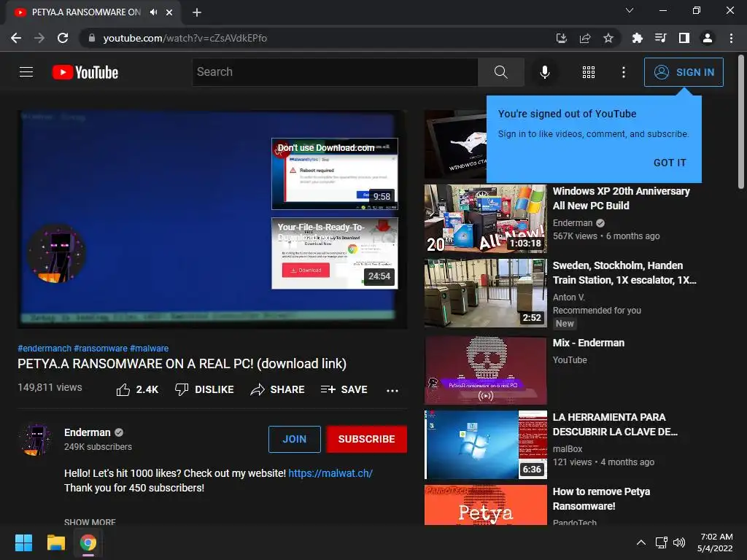Open Chrome three-dot customize menu
The height and width of the screenshot is (560, 747).
click(731, 38)
